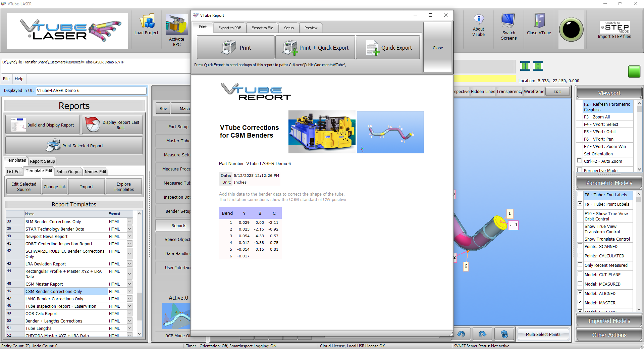644x349 pixels.
Task: Click the Print printer icon in VTube Report
Action: (229, 47)
